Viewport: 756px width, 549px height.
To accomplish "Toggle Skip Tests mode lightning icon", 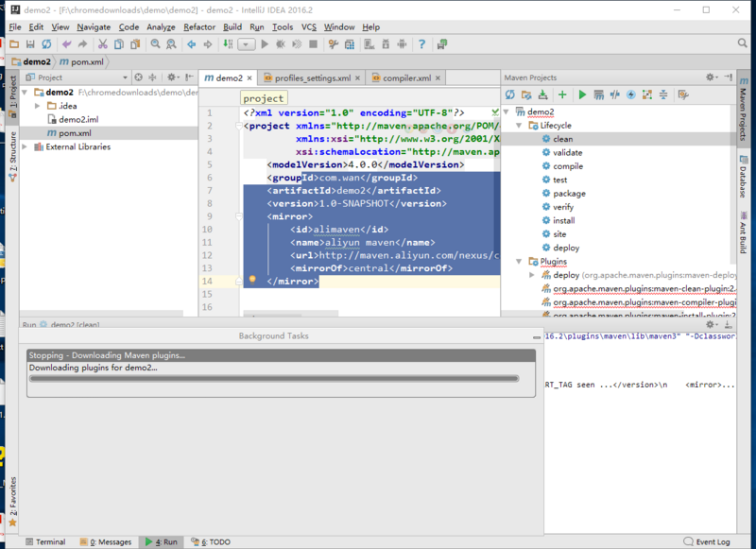I will 631,94.
